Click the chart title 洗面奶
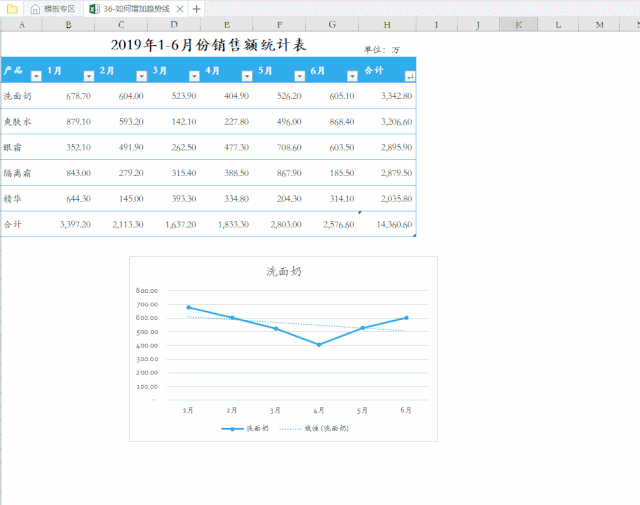Viewport: 640px width, 505px height. coord(284,271)
